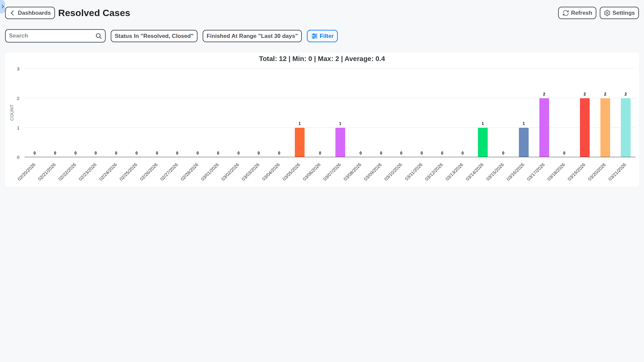
Task: Open the Status In "Resolved, Closed" filter chip
Action: [x=154, y=36]
